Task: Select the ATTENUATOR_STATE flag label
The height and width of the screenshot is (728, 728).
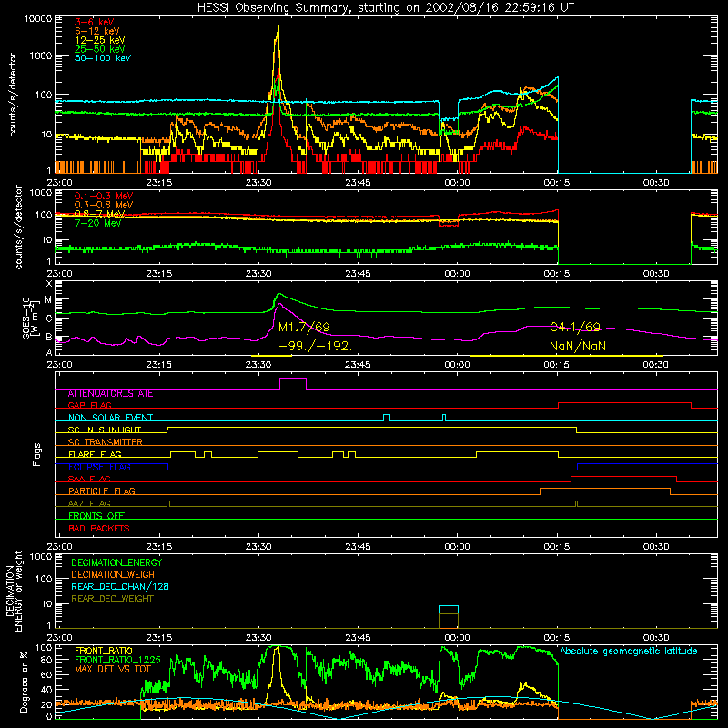Action: point(110,393)
